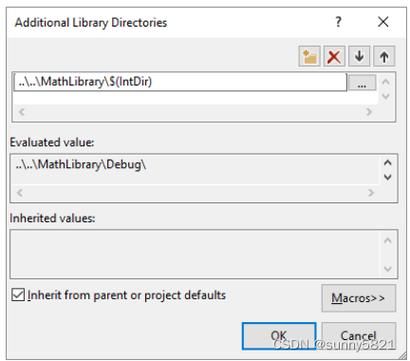The height and width of the screenshot is (361, 410).
Task: Open help with the question mark button
Action: 338,22
